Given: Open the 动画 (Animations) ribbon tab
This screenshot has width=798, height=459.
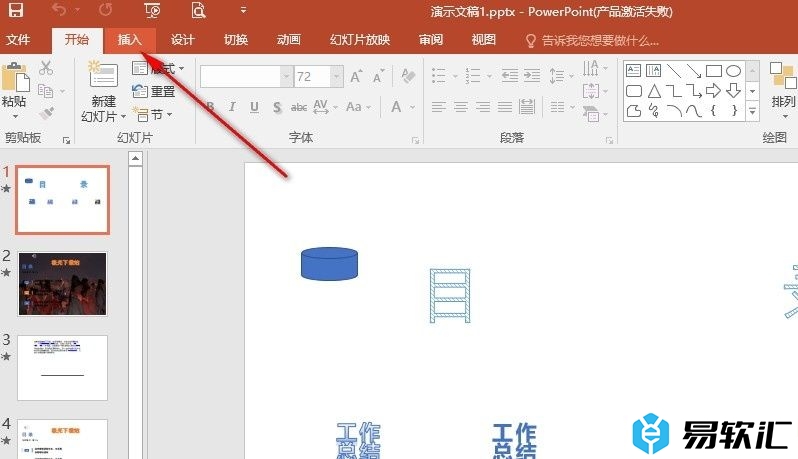Looking at the screenshot, I should (289, 40).
